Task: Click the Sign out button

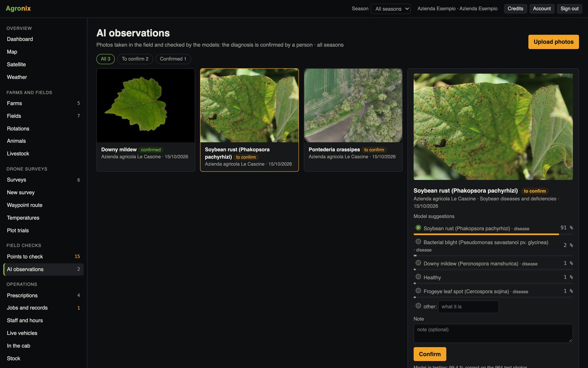Action: tap(569, 9)
